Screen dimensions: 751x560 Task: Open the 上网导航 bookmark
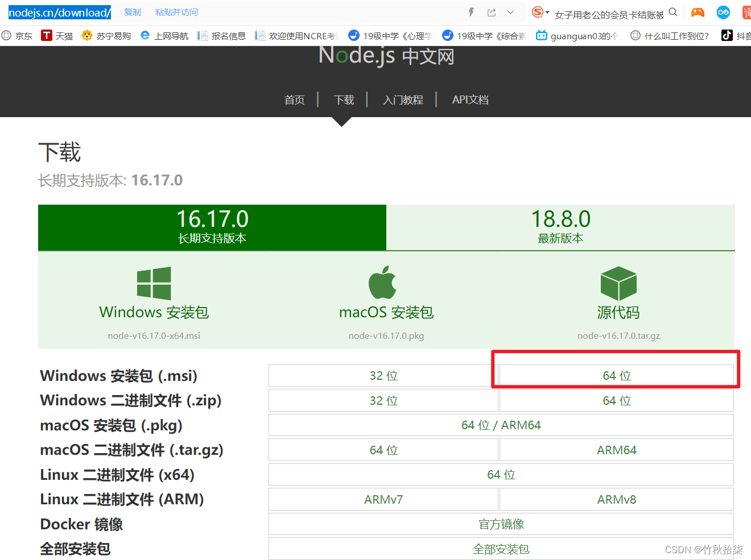pyautogui.click(x=164, y=36)
